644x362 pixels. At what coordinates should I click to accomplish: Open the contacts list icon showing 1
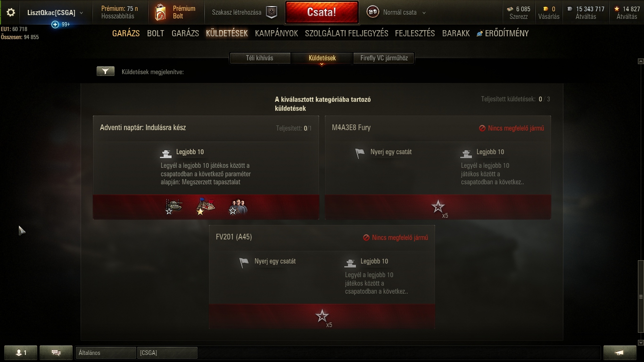pos(21,353)
